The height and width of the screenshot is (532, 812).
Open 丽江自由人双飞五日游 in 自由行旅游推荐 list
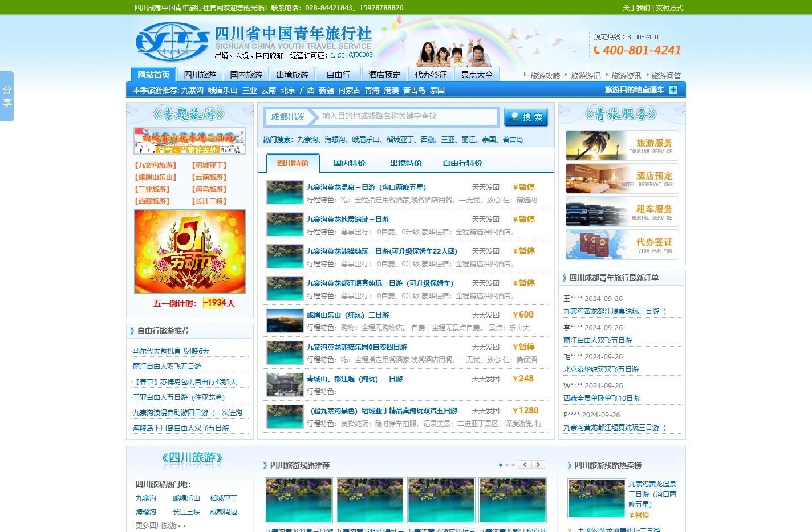[167, 367]
